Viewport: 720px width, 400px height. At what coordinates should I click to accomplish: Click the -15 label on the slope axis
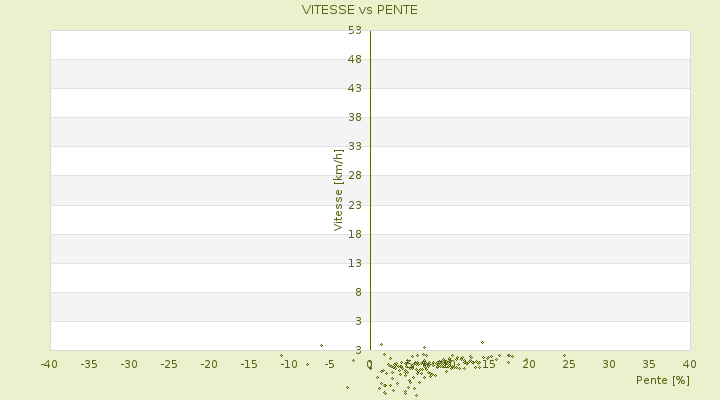(249, 364)
